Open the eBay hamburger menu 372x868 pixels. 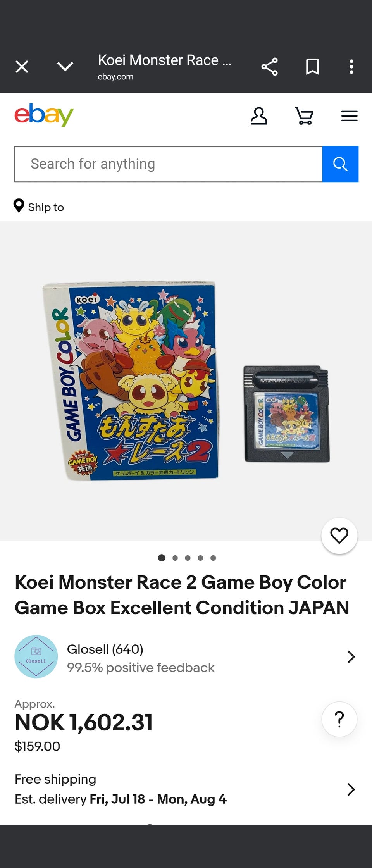[349, 116]
